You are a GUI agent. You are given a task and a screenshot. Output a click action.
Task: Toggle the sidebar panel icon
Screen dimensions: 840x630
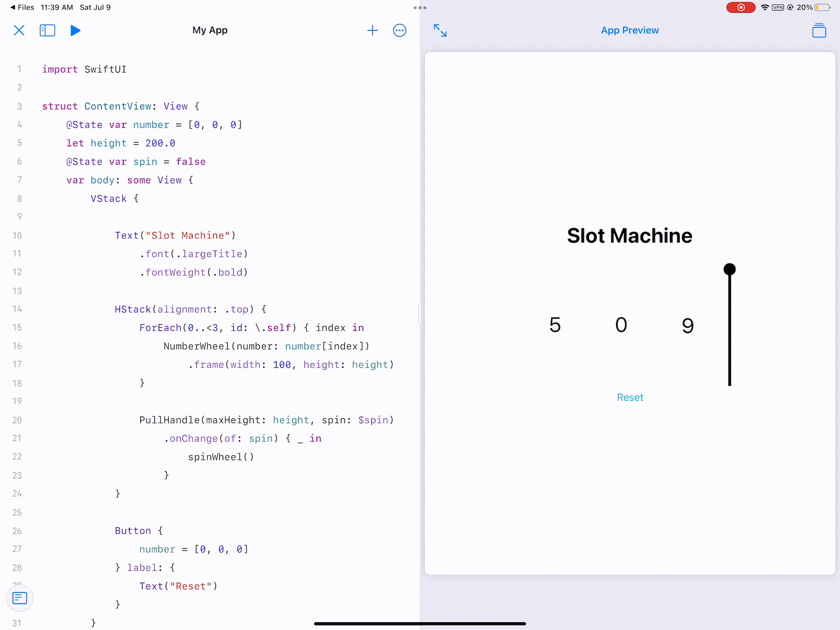click(47, 30)
